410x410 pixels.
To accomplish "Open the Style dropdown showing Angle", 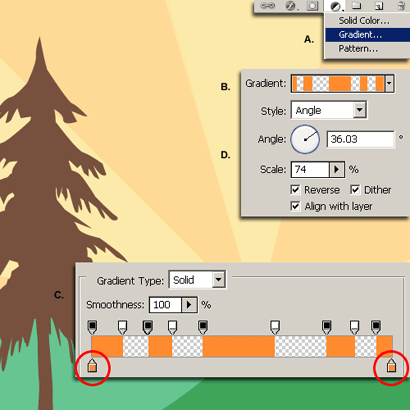I will coord(329,110).
